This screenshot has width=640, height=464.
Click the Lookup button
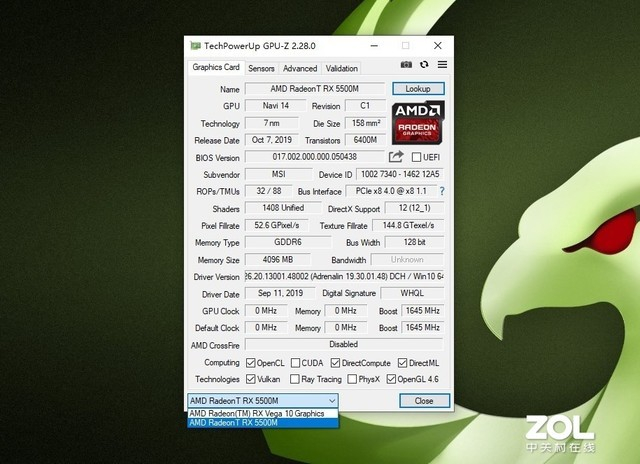pos(418,89)
